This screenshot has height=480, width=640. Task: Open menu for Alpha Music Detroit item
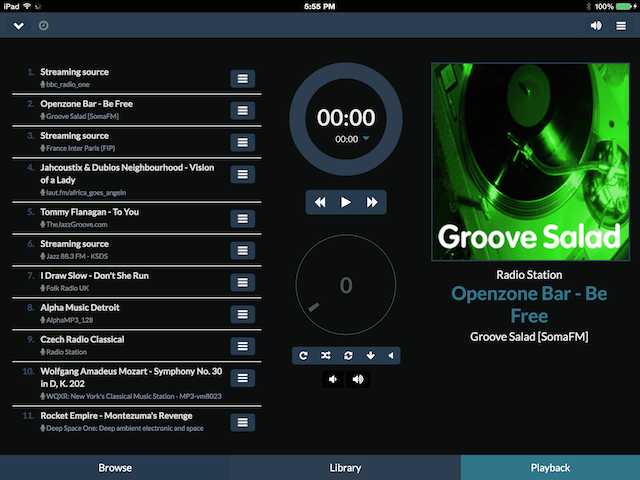[x=242, y=314]
